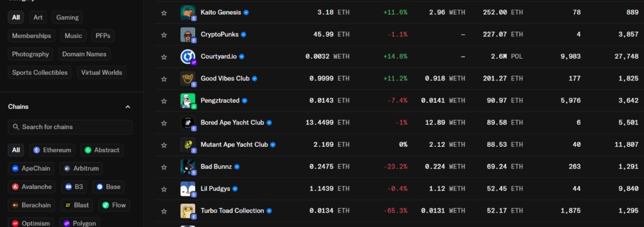Viewport: 644px width, 227px height.
Task: Click Bad Bunnz change value -23.2%
Action: click(395, 167)
